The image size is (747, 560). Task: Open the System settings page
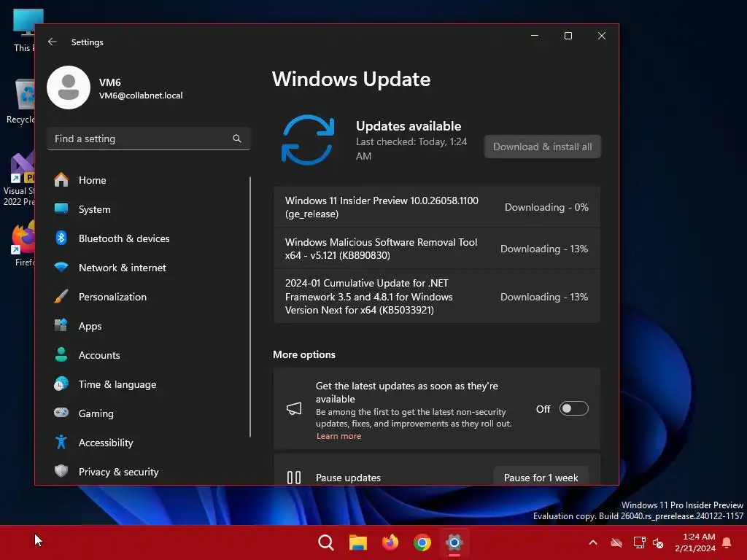pos(147,209)
